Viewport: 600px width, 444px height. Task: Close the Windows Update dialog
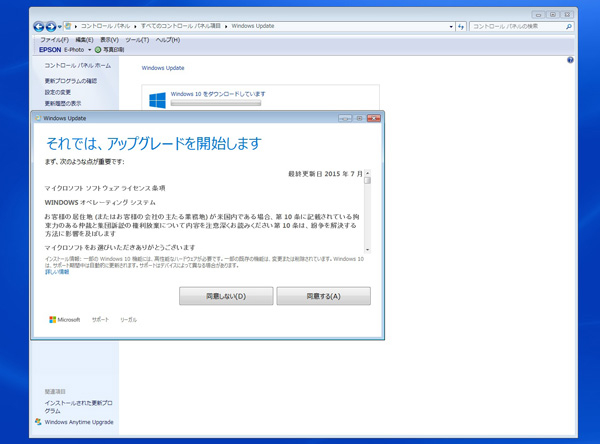(x=373, y=118)
